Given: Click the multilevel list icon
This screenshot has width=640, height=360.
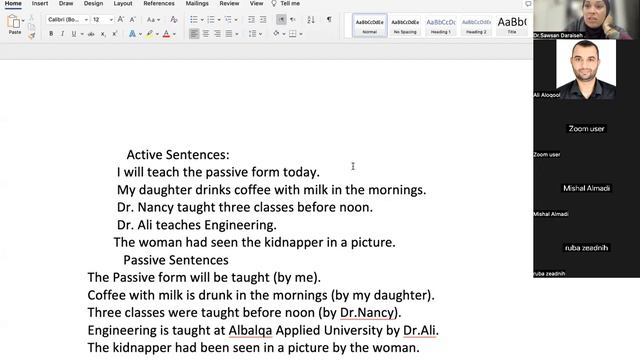Looking at the screenshot, I should click(228, 20).
